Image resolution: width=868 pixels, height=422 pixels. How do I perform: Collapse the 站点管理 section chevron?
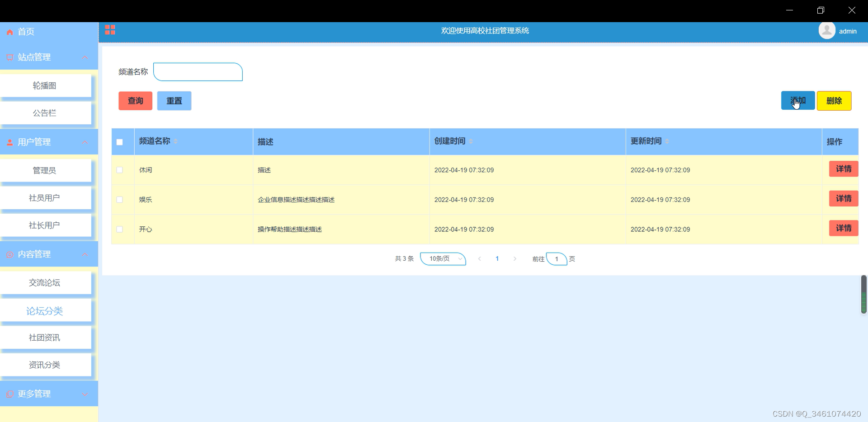tap(85, 57)
